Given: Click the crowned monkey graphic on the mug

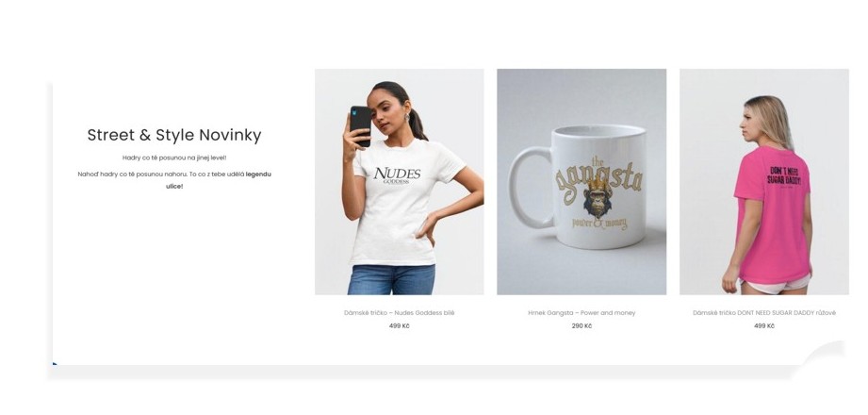Looking at the screenshot, I should point(598,198).
